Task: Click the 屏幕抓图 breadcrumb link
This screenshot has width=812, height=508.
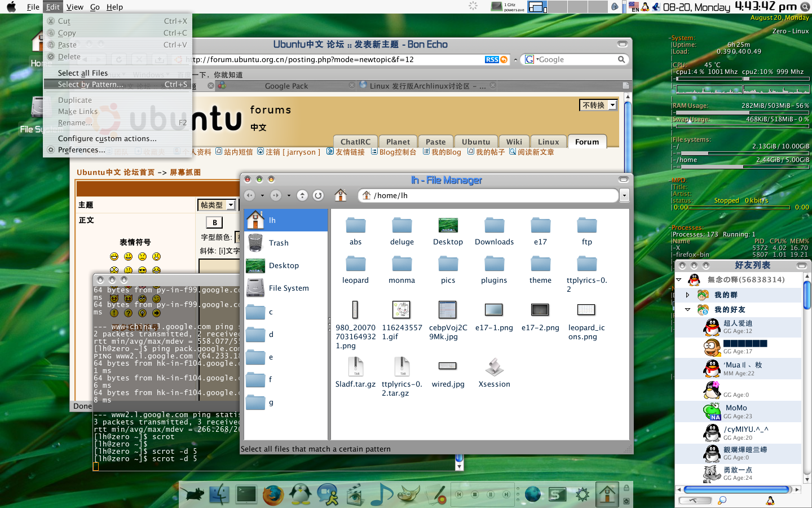Action: pos(185,172)
